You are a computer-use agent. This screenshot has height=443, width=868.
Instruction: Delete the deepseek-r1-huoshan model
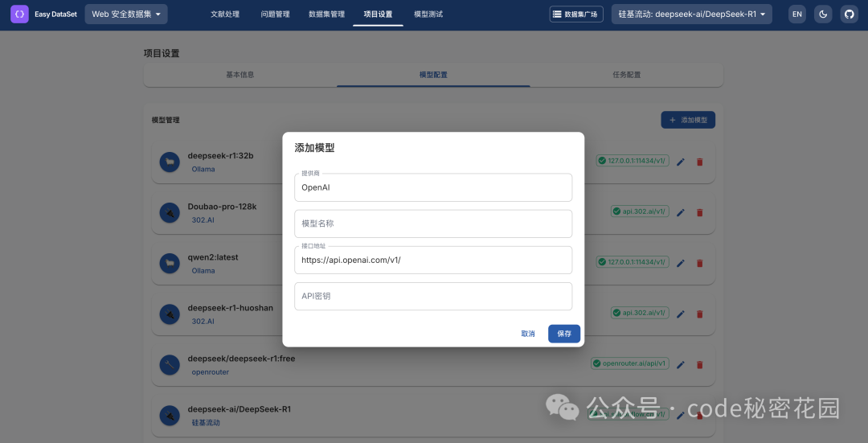pos(700,314)
